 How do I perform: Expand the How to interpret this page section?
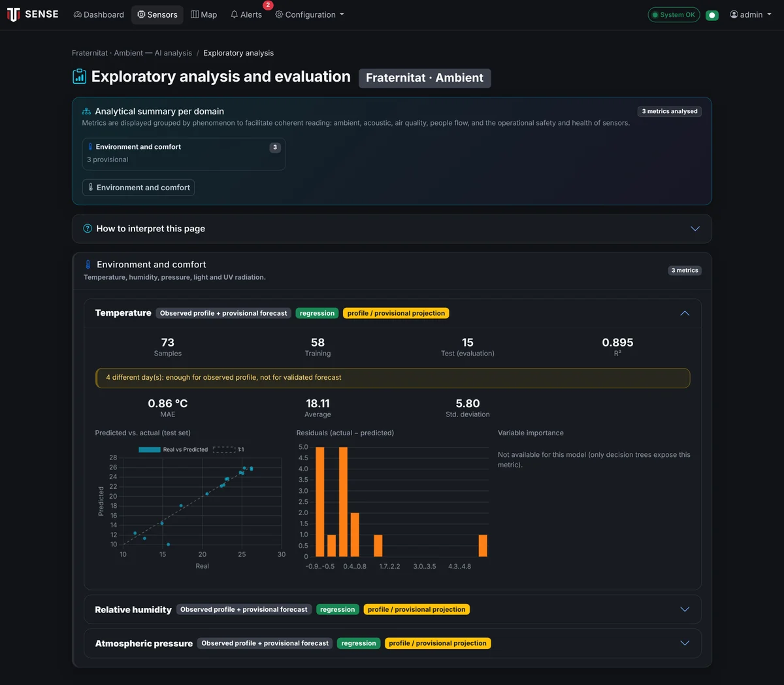pos(392,229)
